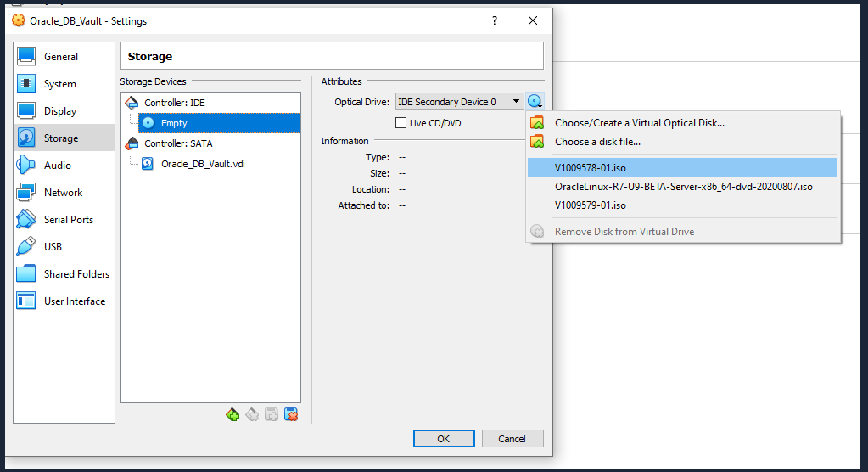Choose the OracleLinux-R7-U9-BETA-Server ISO
The image size is (868, 472).
tap(682, 187)
